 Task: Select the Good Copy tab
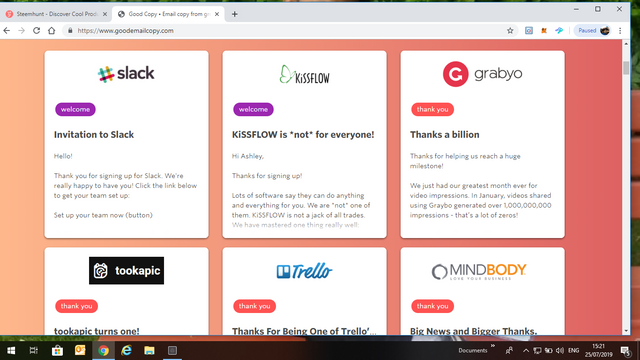click(x=168, y=14)
